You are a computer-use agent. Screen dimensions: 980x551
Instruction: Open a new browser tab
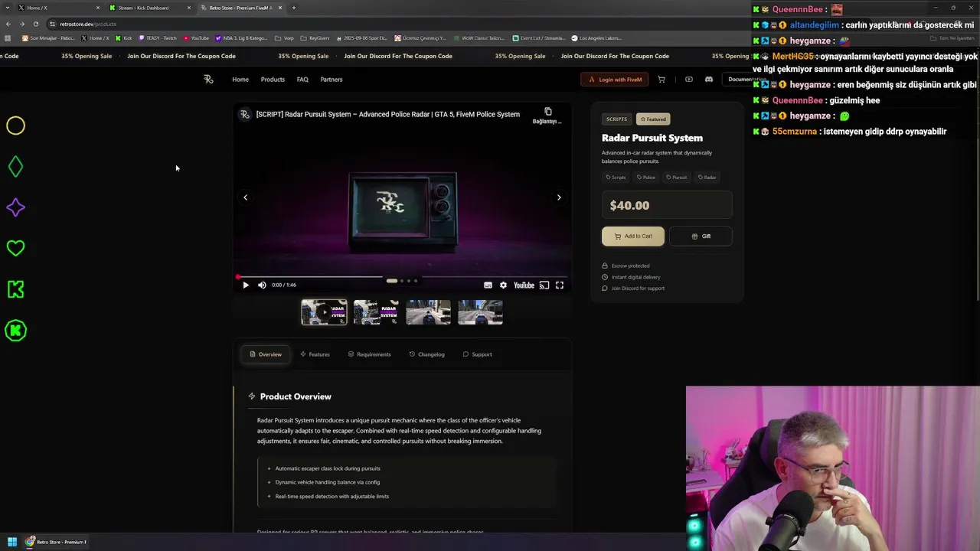[294, 8]
